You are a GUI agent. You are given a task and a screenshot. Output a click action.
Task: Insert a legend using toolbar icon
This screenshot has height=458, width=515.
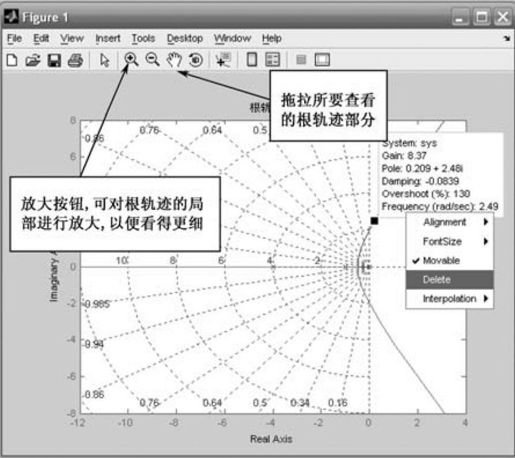pos(272,60)
